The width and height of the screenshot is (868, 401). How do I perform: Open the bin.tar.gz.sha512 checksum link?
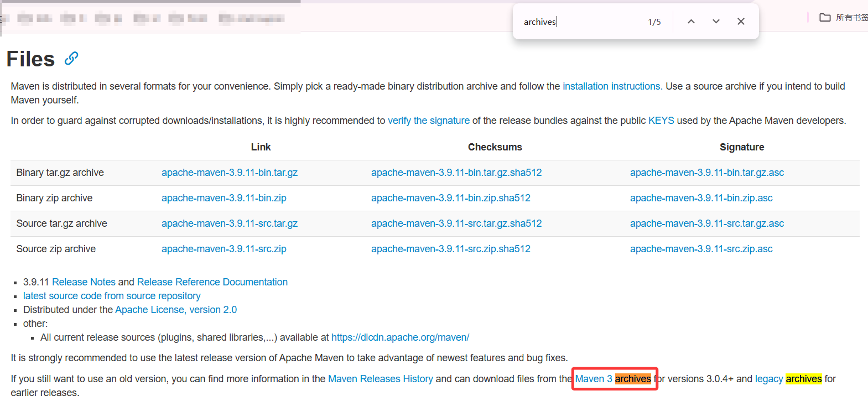(456, 173)
